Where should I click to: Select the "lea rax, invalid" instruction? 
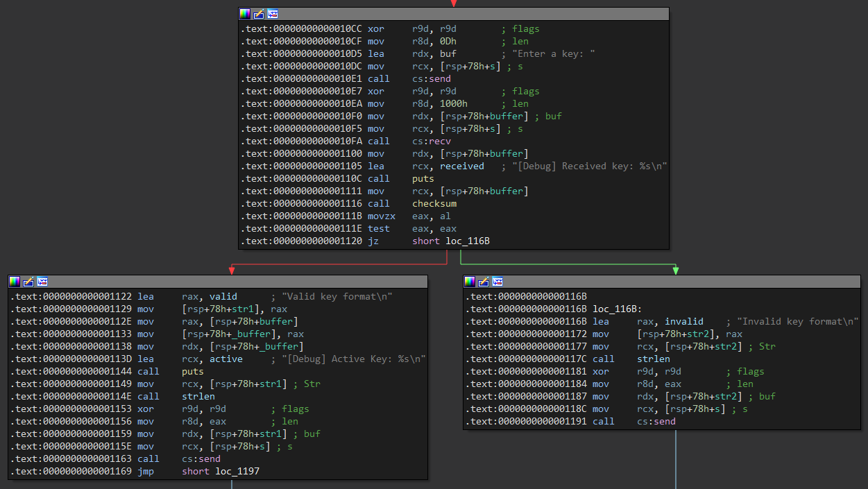(662, 322)
